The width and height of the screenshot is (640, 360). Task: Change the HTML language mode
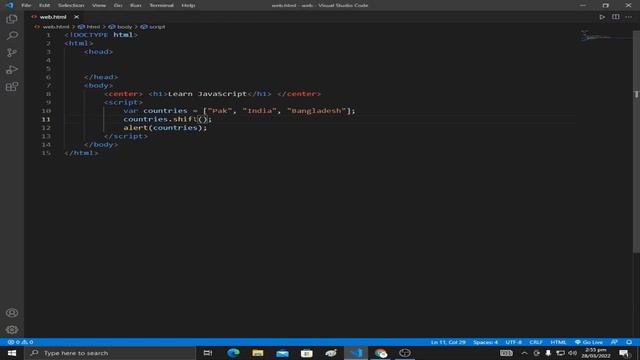tap(558, 342)
